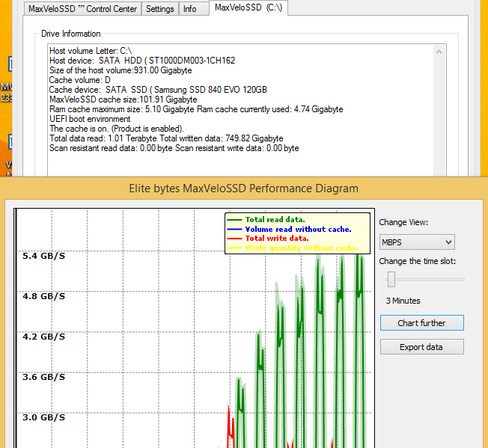
Task: Click the 3.6 GB/S axis label
Action: (44, 377)
